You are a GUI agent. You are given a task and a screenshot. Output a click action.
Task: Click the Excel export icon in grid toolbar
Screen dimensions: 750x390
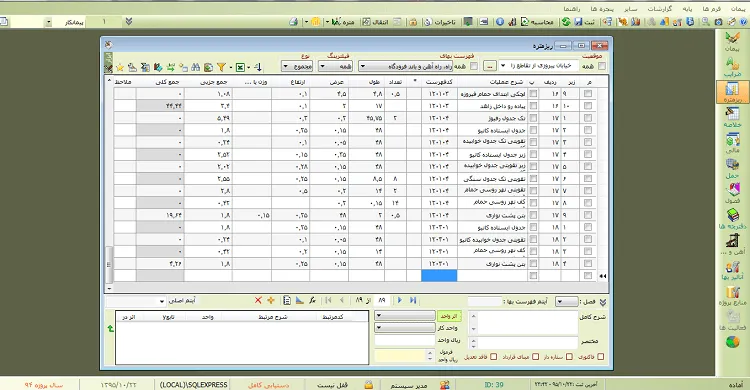point(241,67)
